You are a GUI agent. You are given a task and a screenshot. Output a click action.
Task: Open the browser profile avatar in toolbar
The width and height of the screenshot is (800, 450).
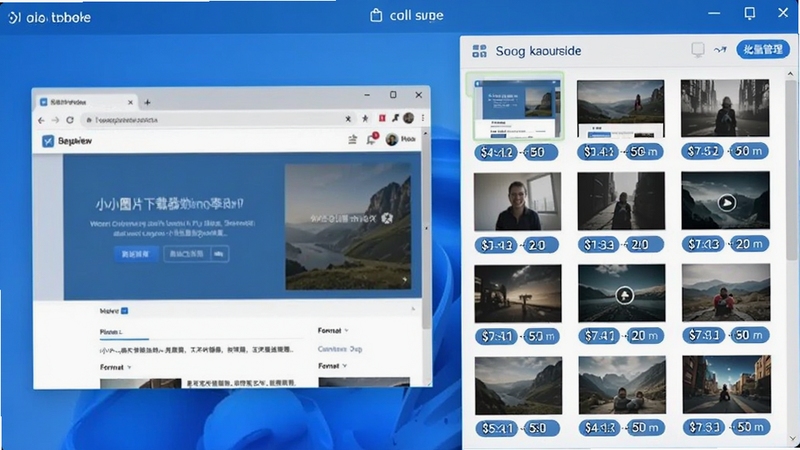tap(408, 118)
